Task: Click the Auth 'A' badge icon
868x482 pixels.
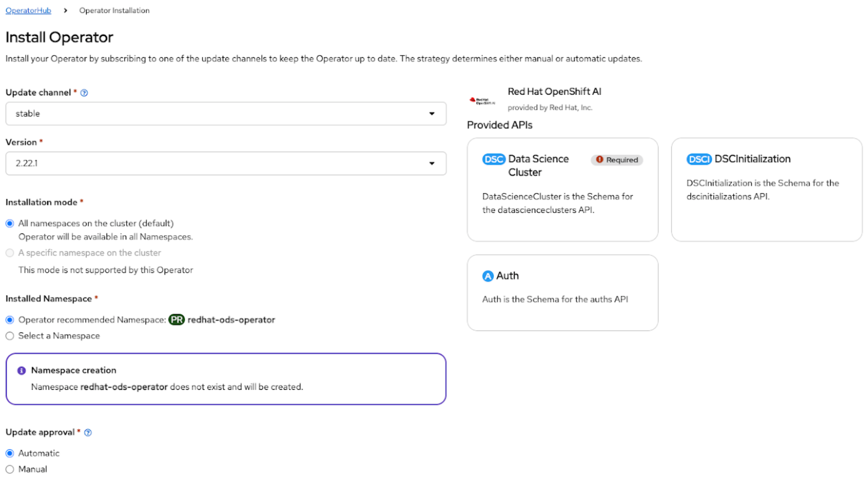Action: pyautogui.click(x=488, y=276)
